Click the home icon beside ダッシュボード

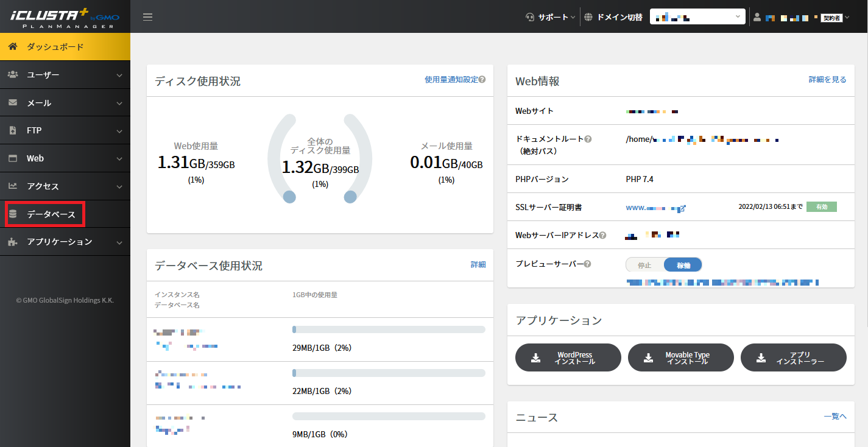click(13, 46)
